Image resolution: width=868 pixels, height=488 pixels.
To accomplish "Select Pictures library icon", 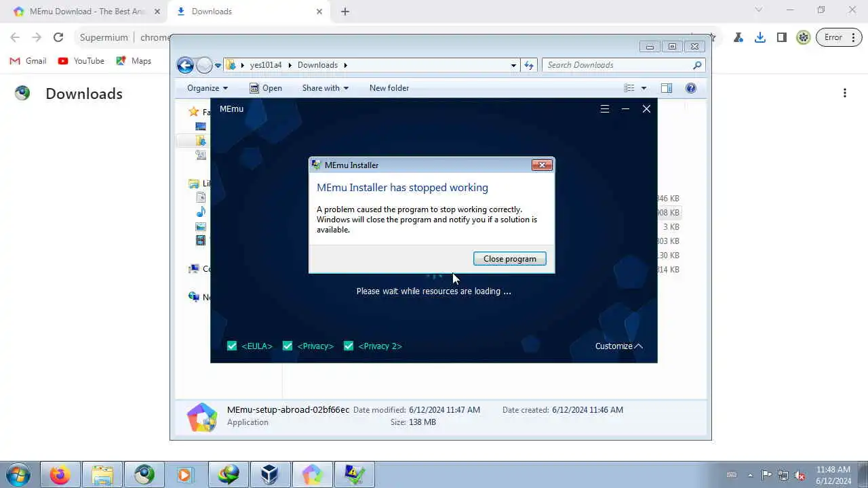I will 201,226.
